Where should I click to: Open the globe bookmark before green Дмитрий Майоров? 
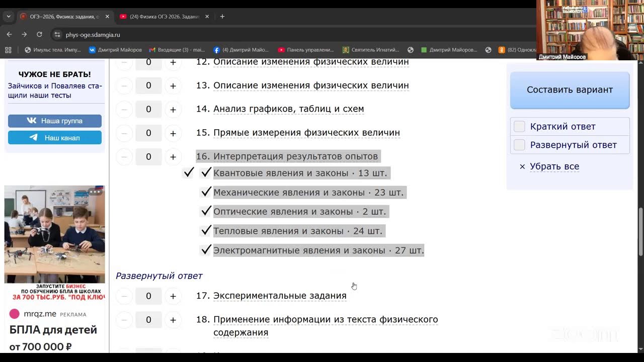tap(411, 50)
